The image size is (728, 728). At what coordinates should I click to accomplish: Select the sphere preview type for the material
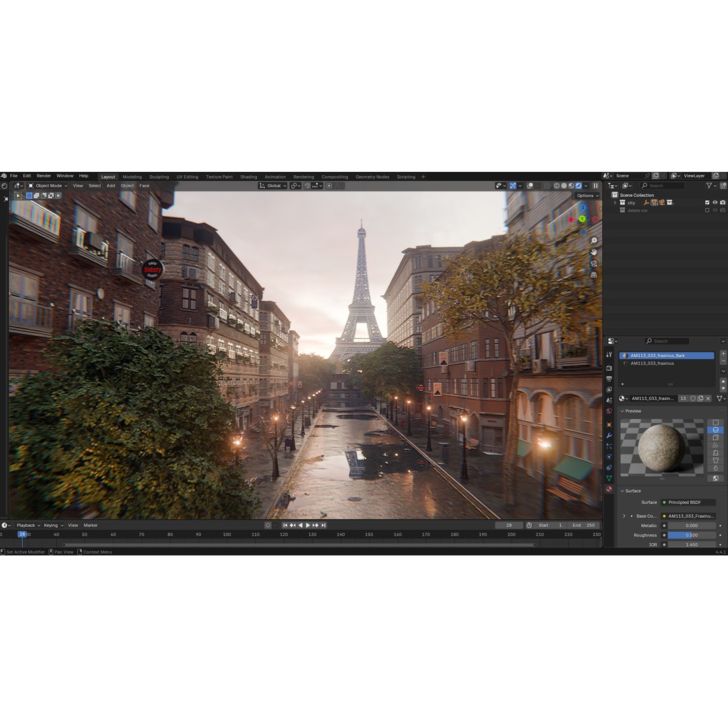click(x=715, y=429)
